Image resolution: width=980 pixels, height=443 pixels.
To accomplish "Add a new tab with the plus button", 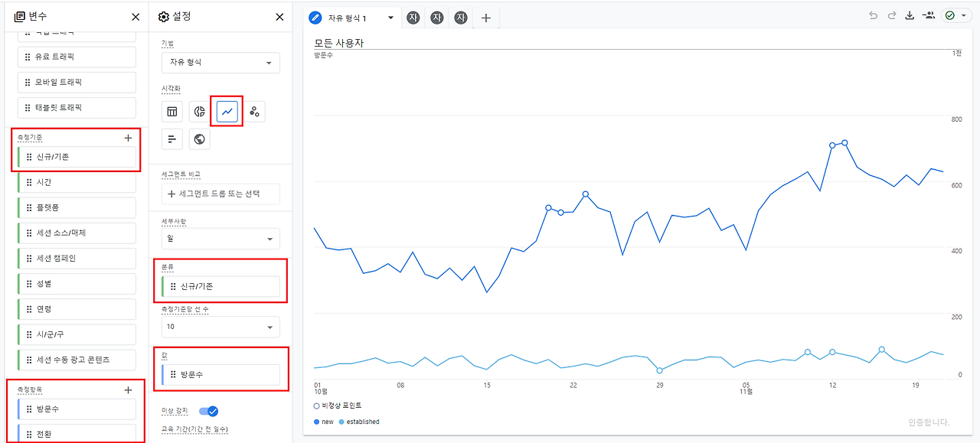I will (x=485, y=16).
